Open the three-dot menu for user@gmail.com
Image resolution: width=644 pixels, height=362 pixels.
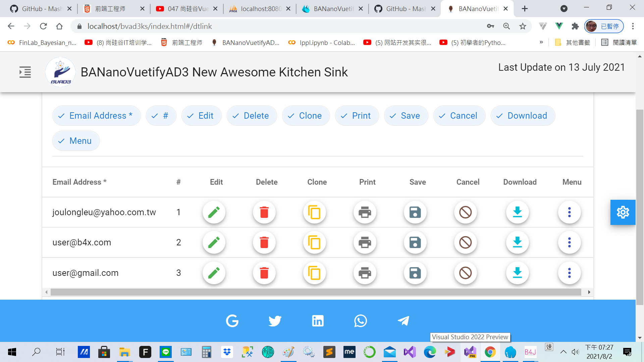click(569, 273)
